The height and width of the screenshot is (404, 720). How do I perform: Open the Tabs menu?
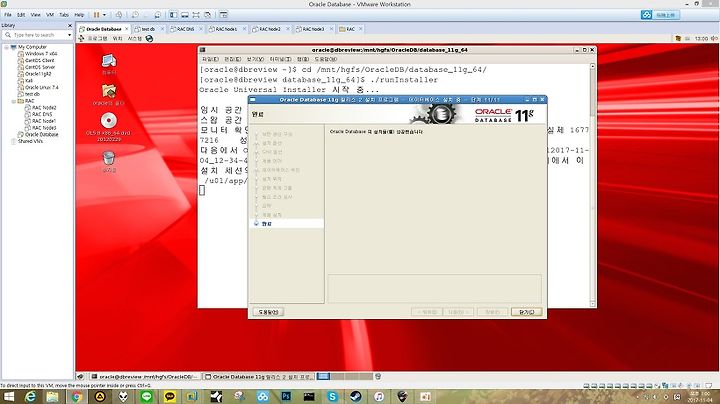click(x=64, y=15)
